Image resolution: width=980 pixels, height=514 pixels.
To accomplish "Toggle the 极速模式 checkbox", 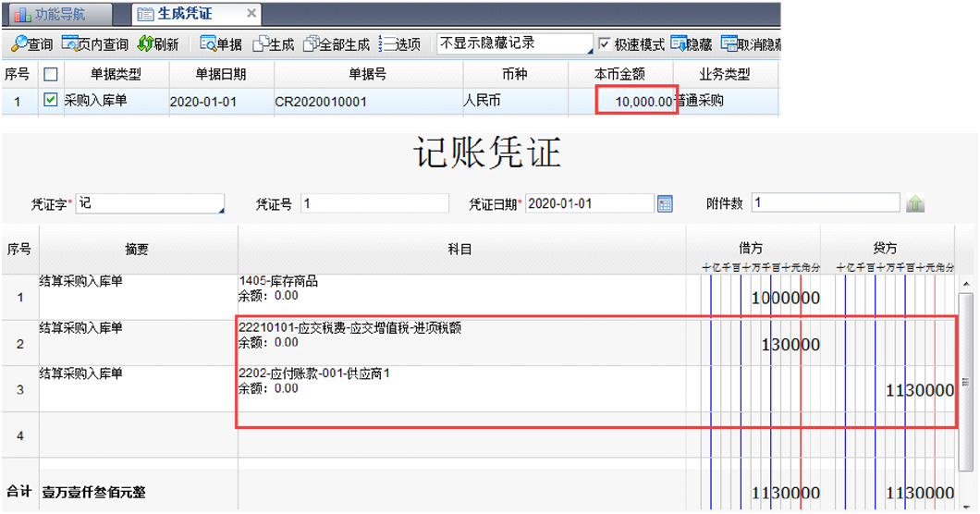I will pos(604,43).
